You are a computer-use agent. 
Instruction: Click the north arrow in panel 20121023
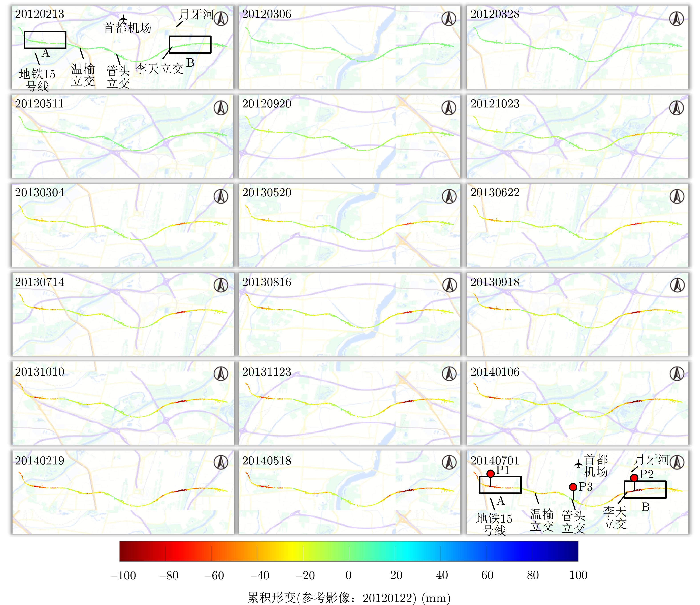(677, 108)
